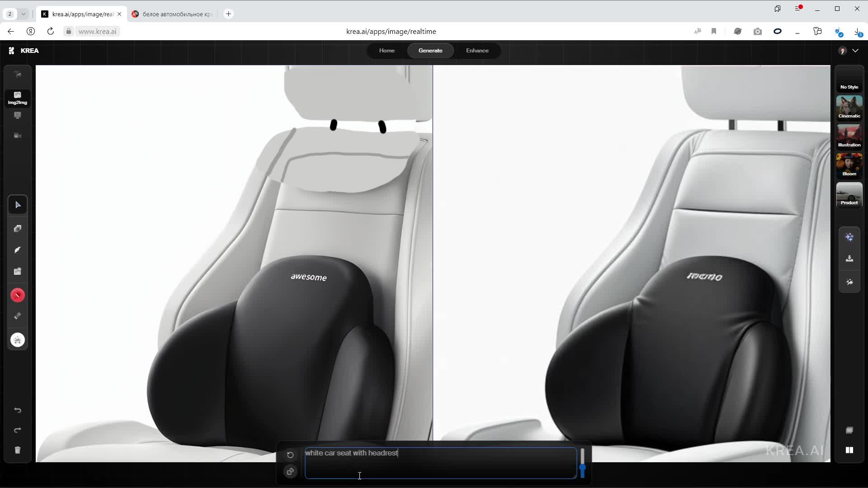This screenshot has width=868, height=488.
Task: Open the red brush color swatch
Action: 18,296
